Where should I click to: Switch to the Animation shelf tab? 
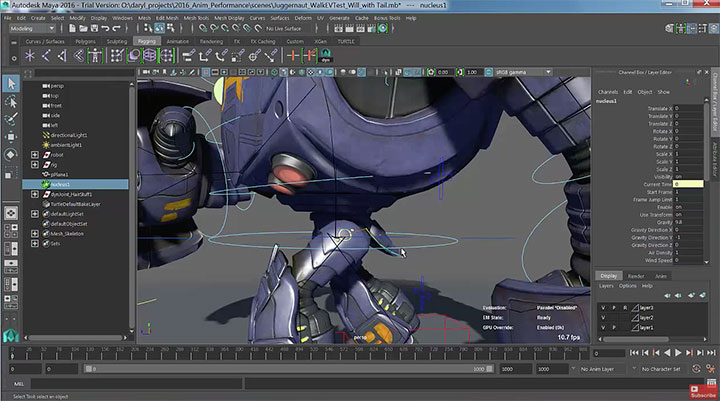pyautogui.click(x=177, y=41)
